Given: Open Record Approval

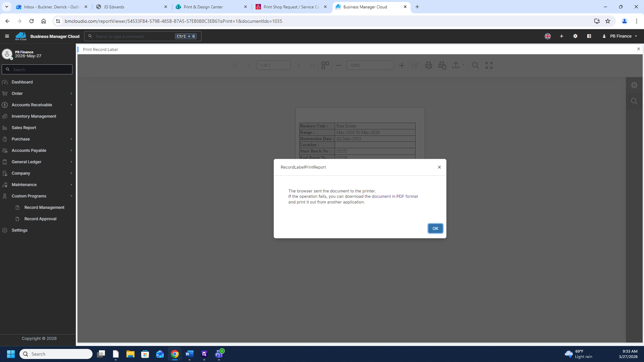Looking at the screenshot, I should (x=40, y=219).
